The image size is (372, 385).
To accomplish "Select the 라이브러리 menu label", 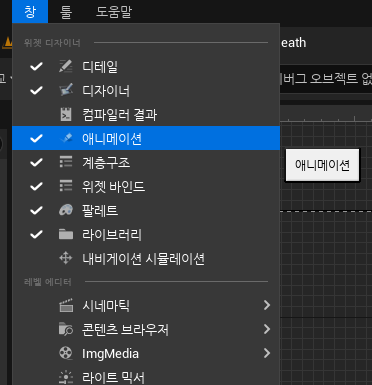I will point(112,235).
